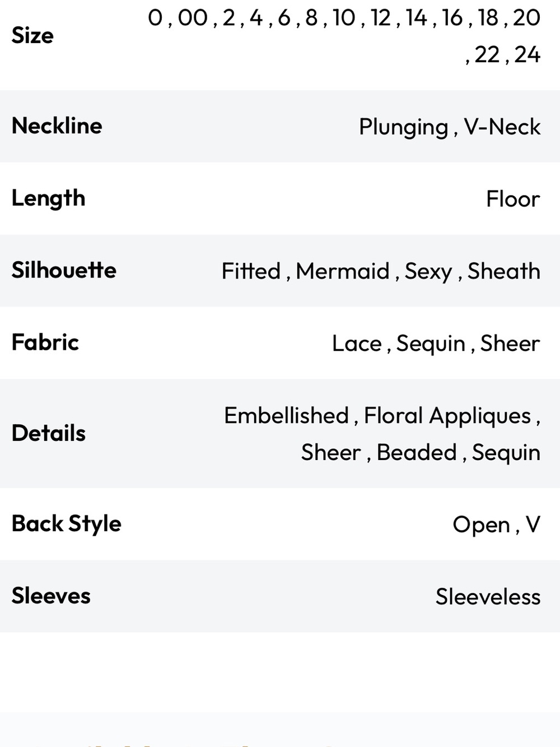Click the Mermaid silhouette word
This screenshot has width=560, height=747.
[343, 271]
